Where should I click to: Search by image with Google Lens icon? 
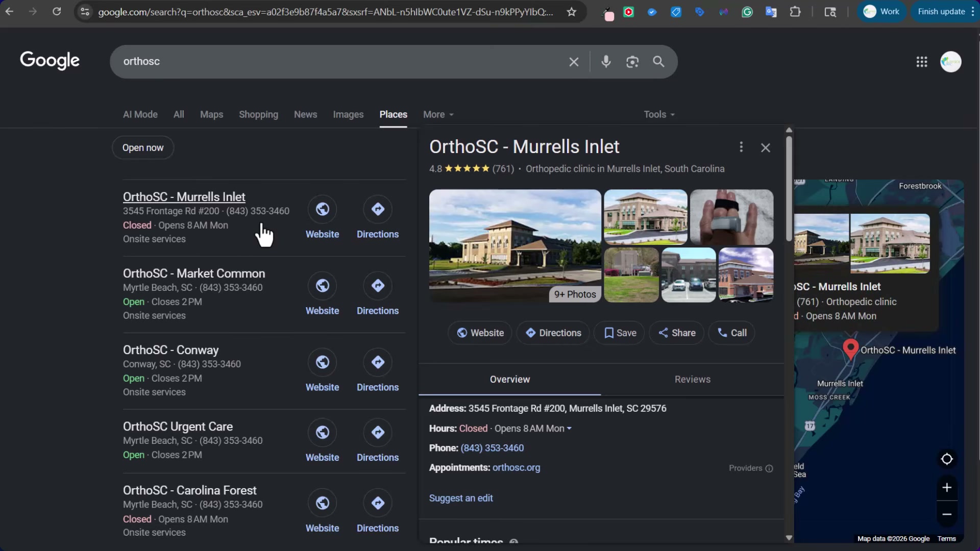pos(632,62)
